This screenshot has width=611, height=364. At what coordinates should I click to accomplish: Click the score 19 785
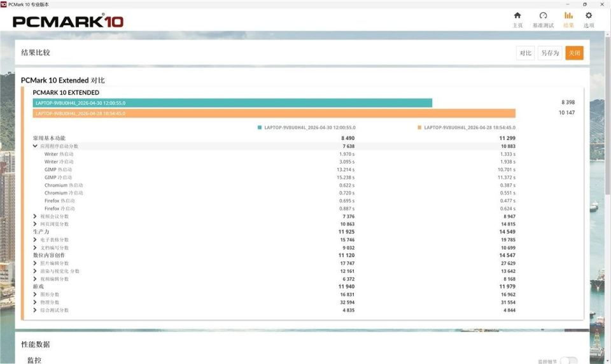tap(508, 240)
